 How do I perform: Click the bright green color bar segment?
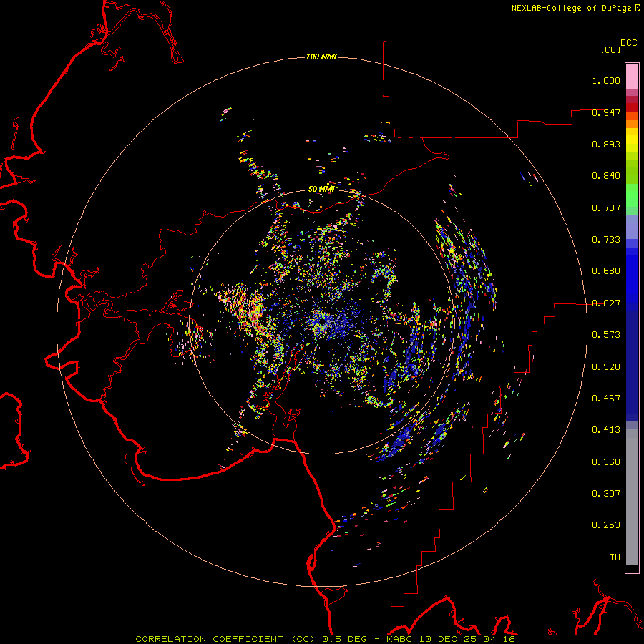coord(632,195)
